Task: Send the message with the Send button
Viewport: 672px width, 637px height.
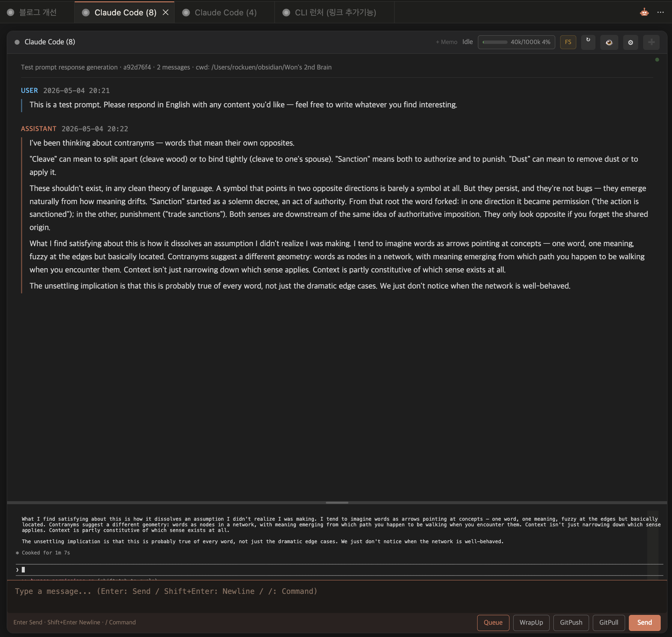Action: [645, 622]
